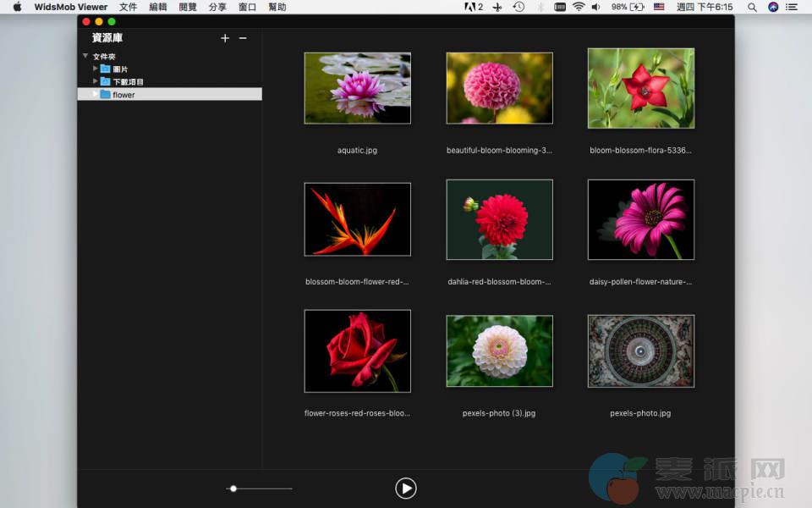Click the Wi-Fi icon in menu bar
This screenshot has height=508, width=812.
(579, 7)
